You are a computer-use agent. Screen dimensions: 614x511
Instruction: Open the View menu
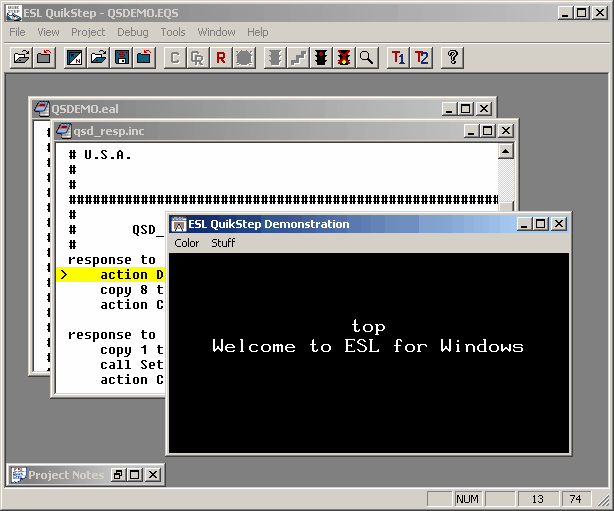pyautogui.click(x=48, y=32)
